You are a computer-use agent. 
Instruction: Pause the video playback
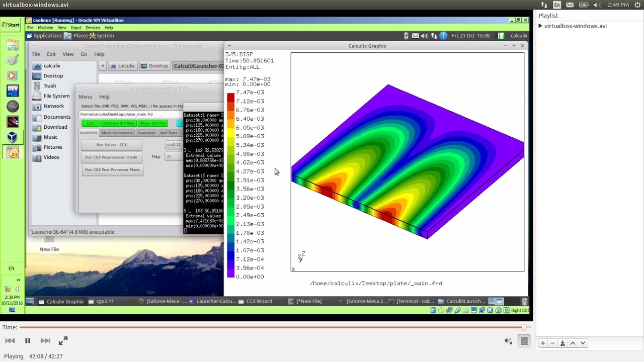tap(28, 341)
